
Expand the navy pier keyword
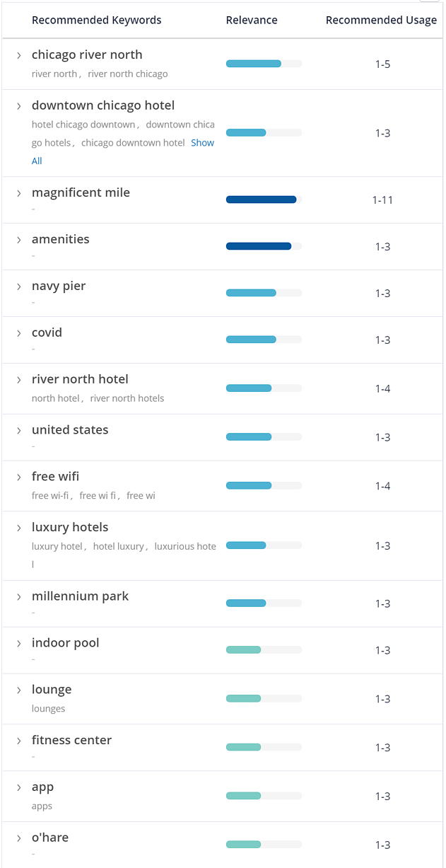click(19, 287)
